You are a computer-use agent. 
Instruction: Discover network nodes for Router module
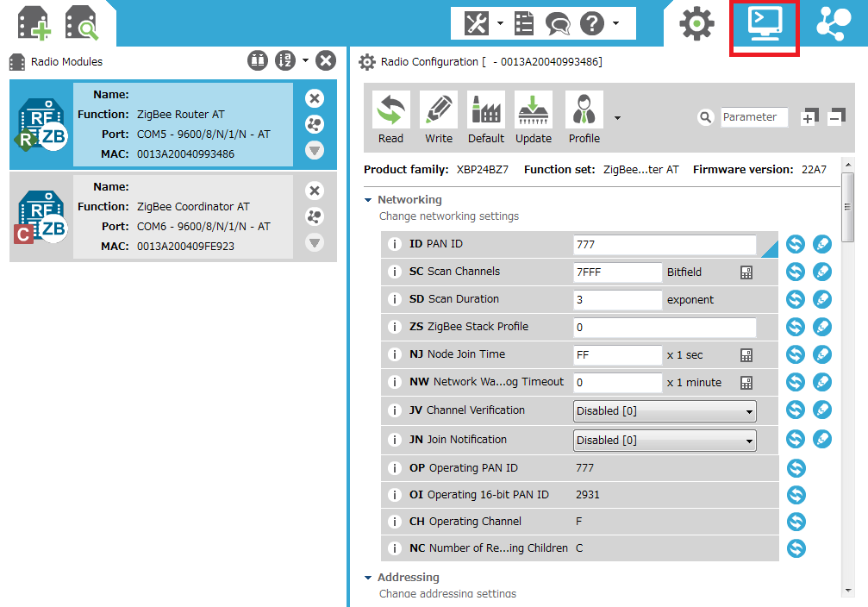pos(315,125)
